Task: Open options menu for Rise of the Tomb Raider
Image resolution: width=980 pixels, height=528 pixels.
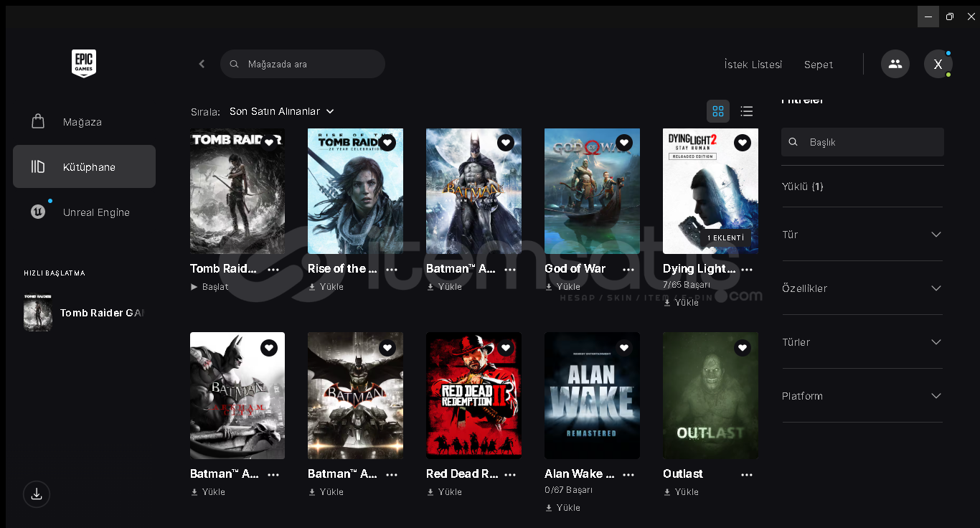Action: point(392,270)
